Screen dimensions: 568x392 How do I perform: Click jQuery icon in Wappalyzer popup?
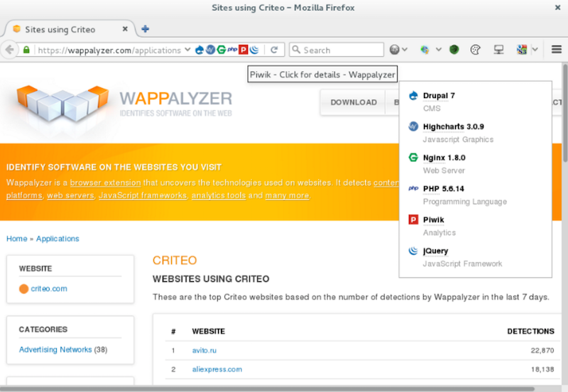coord(413,251)
